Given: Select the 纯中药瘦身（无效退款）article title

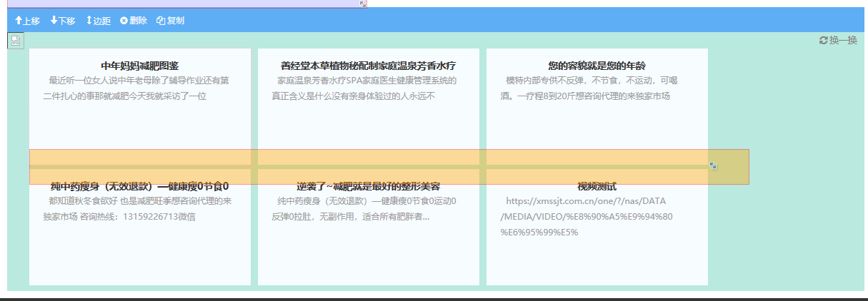Looking at the screenshot, I should [x=140, y=187].
